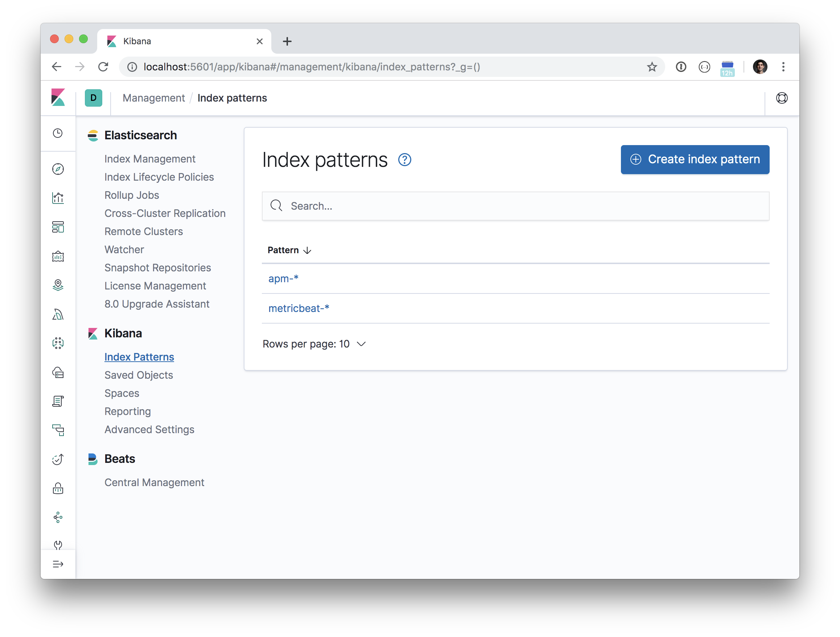Click Create index pattern button
The width and height of the screenshot is (840, 637).
pyautogui.click(x=695, y=160)
